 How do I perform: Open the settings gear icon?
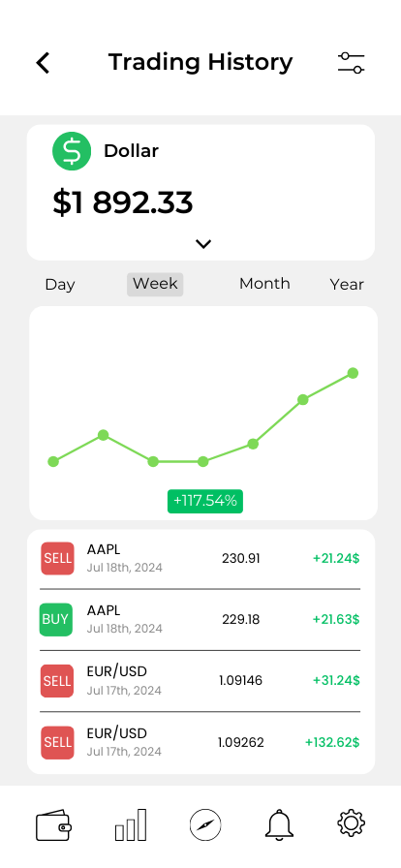352,823
